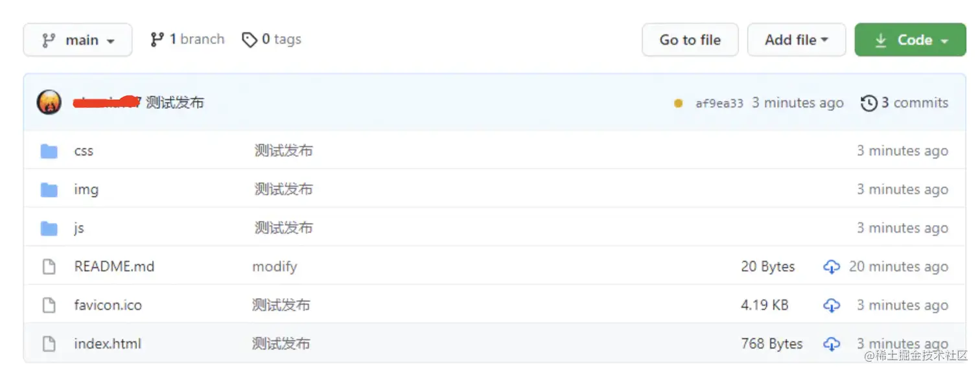Image resolution: width=980 pixels, height=374 pixels.
Task: Click the img folder icon
Action: click(x=49, y=189)
